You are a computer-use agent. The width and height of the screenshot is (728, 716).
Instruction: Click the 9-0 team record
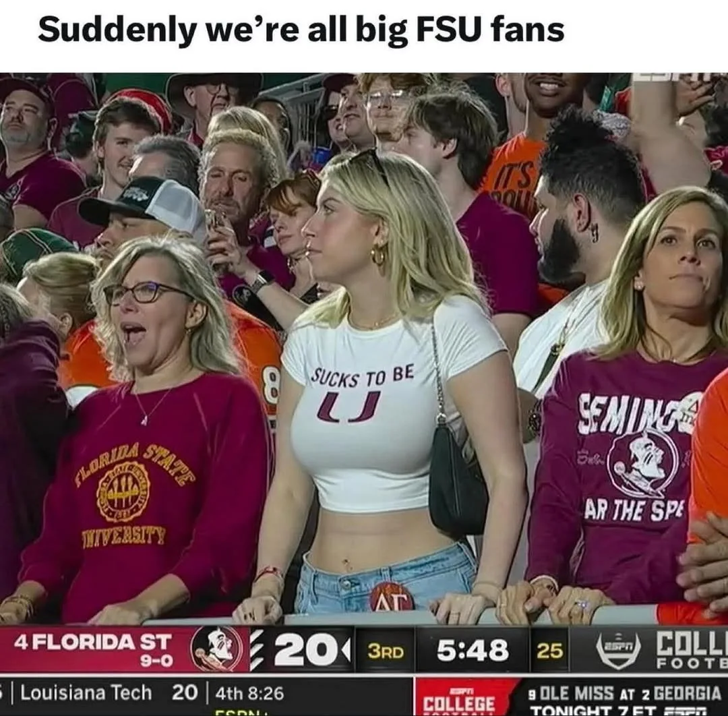coord(156,660)
